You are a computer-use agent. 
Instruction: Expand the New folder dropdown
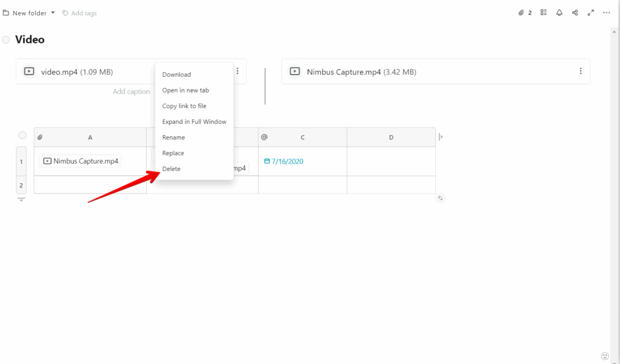[53, 13]
